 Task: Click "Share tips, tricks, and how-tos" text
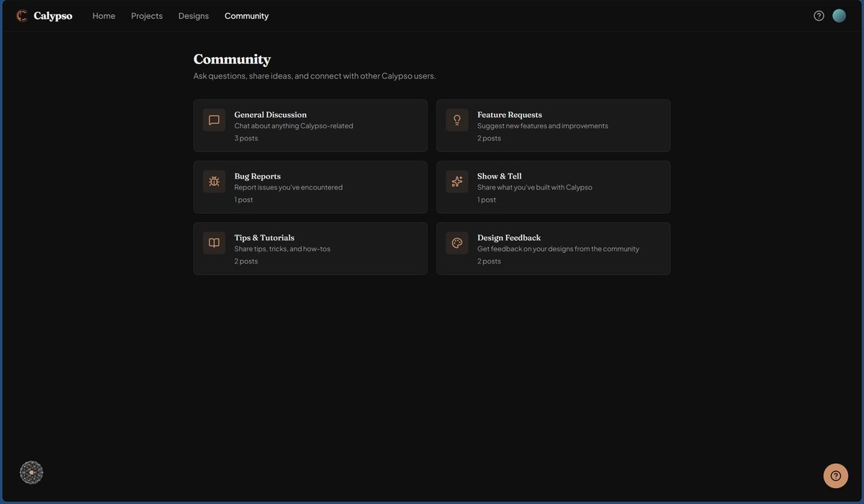tap(282, 249)
